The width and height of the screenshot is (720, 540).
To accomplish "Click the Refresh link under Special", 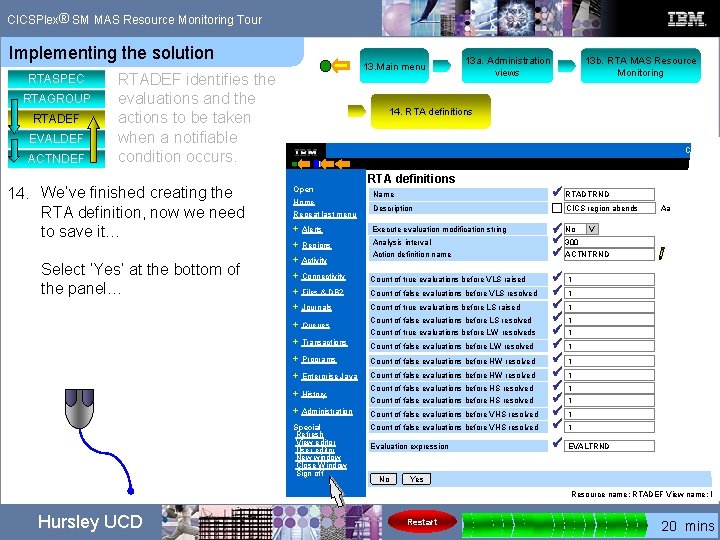I will 309,434.
